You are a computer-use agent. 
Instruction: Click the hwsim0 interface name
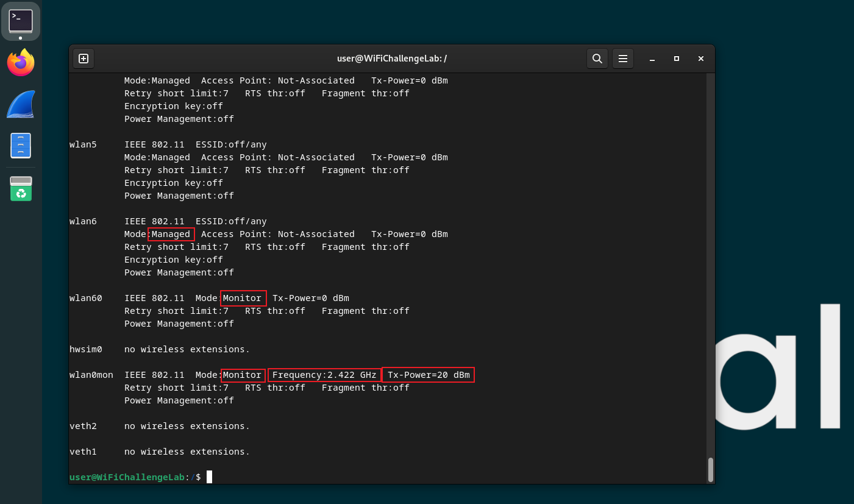86,349
